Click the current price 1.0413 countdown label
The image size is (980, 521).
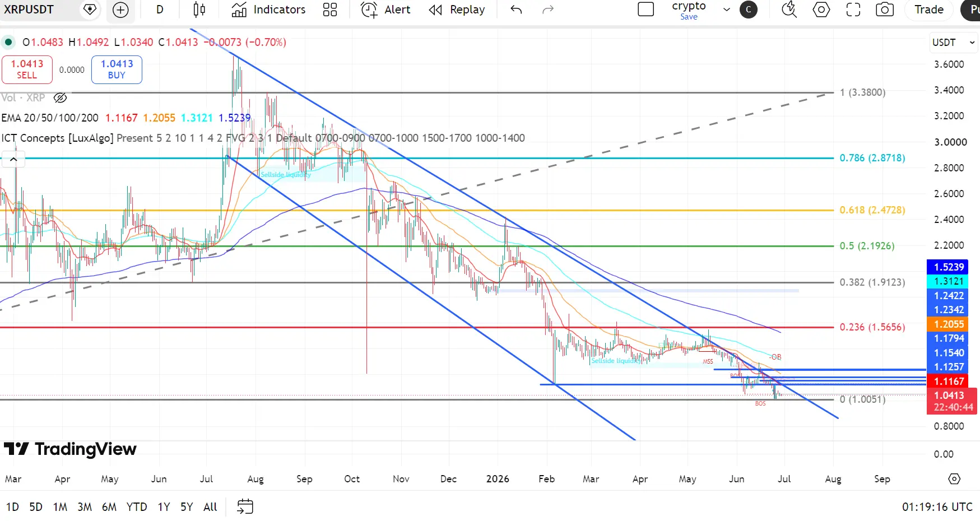click(952, 401)
